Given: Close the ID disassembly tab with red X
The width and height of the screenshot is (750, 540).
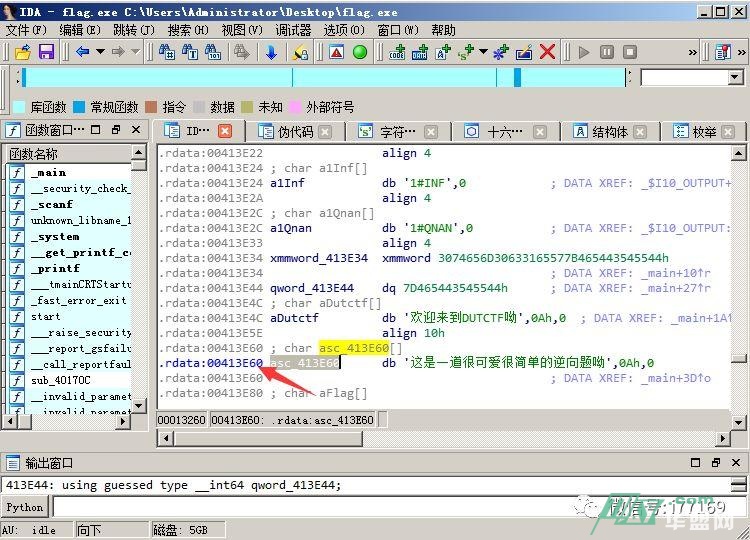Looking at the screenshot, I should click(x=225, y=131).
